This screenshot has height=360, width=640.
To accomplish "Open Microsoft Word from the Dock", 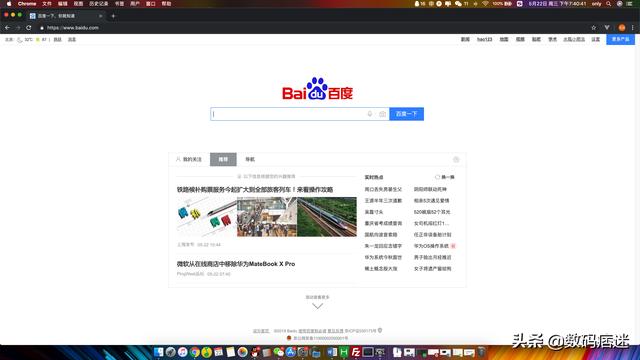I will coord(332,352).
